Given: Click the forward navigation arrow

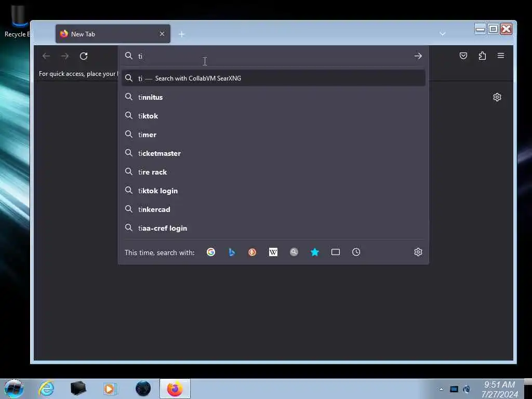Looking at the screenshot, I should click(65, 56).
